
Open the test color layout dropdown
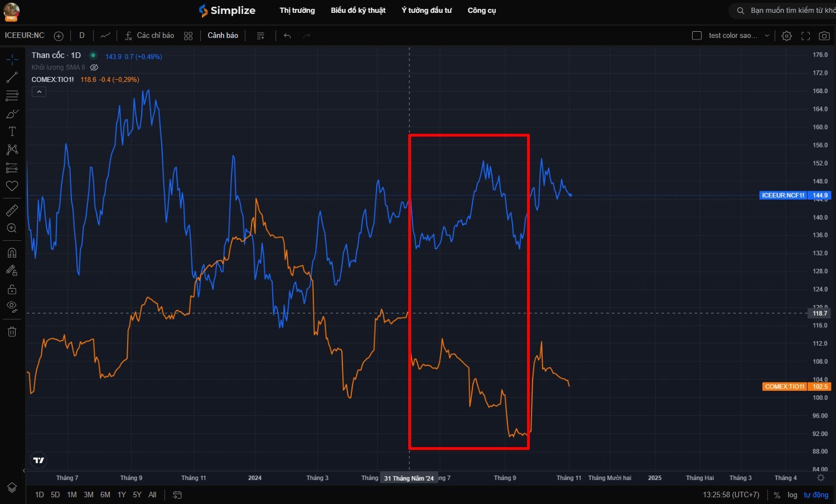[x=767, y=36]
